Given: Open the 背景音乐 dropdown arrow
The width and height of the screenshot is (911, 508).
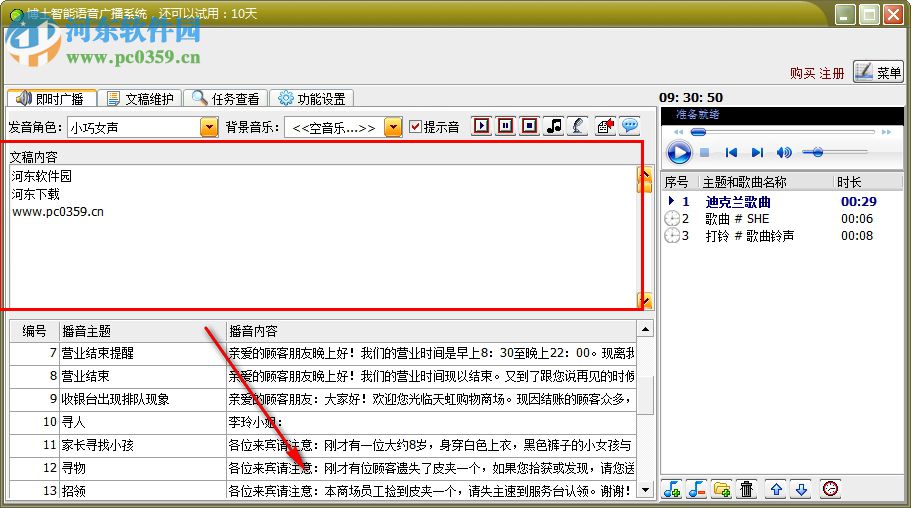Looking at the screenshot, I should point(393,127).
